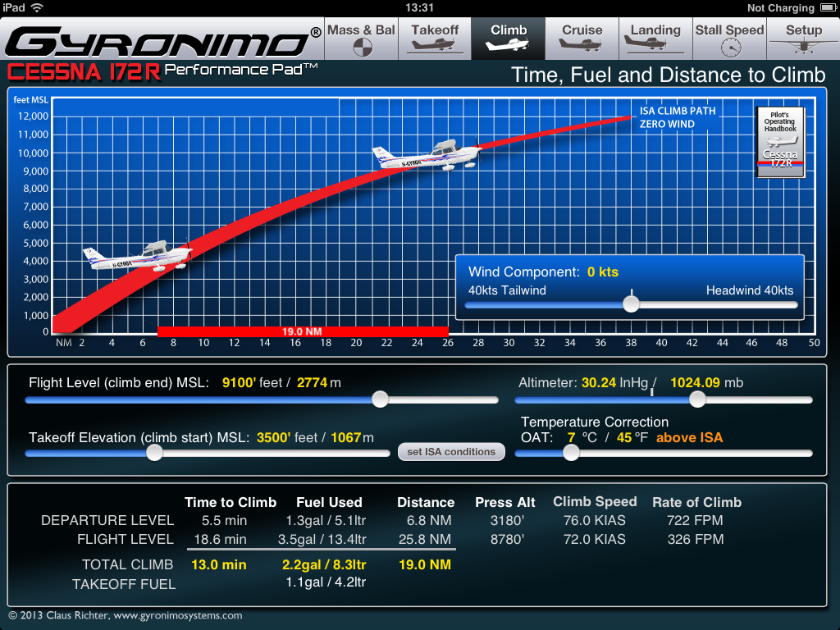Tap the Altimeter slider knob

(697, 399)
